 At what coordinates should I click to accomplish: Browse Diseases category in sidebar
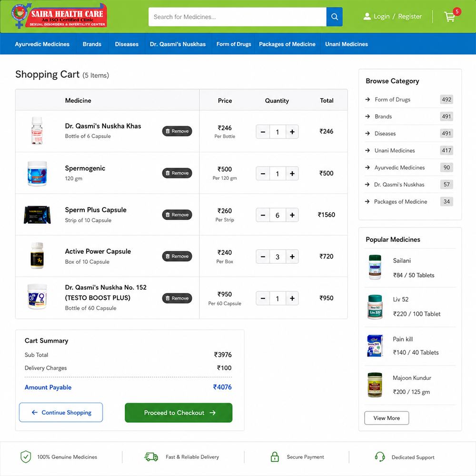[409, 134]
